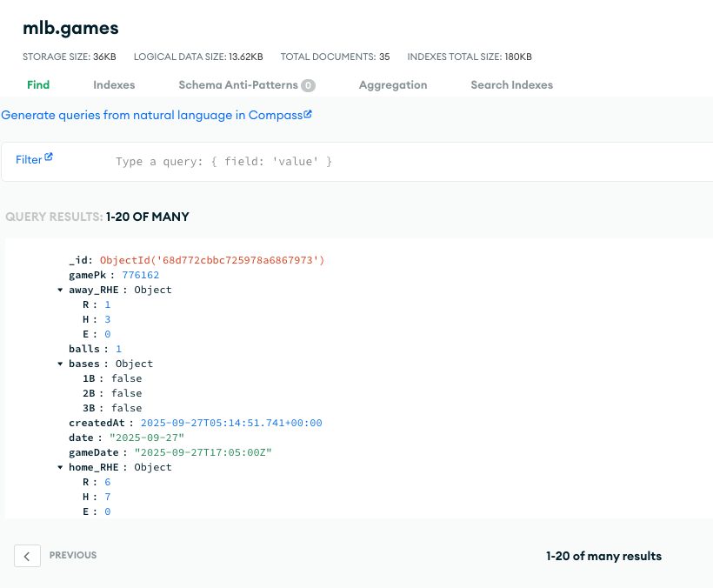
Task: Click the createdAt timestamp value
Action: (231, 423)
